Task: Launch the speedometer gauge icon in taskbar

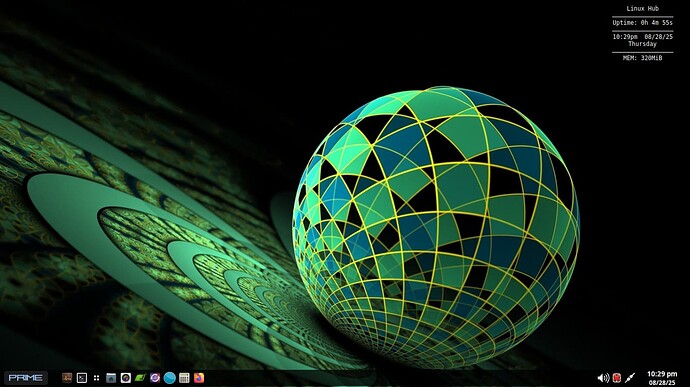Action: point(126,378)
